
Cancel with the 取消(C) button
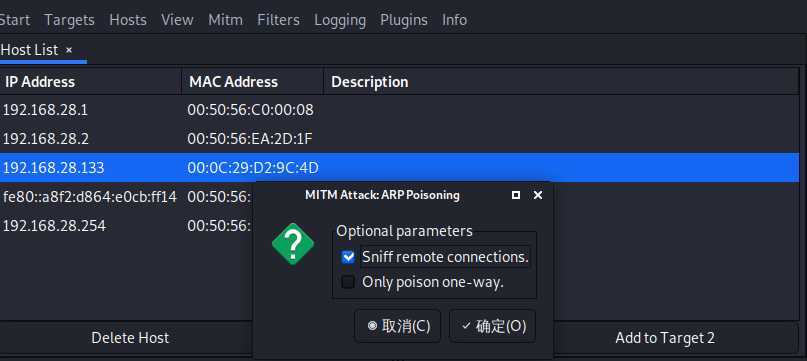coord(398,326)
